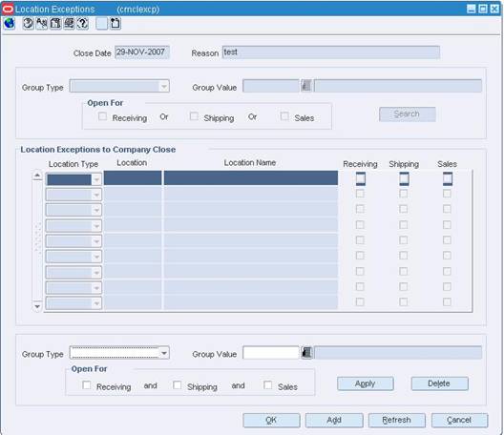Screen dimensions: 504x435
Task: Toggle Shipping checkbox in the highlighted first row
Action: (x=404, y=178)
